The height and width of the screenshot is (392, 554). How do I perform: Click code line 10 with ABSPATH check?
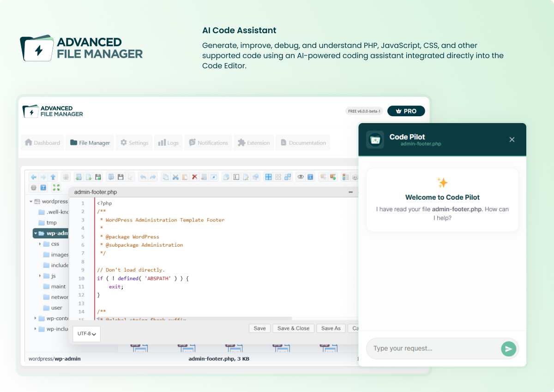pyautogui.click(x=143, y=279)
